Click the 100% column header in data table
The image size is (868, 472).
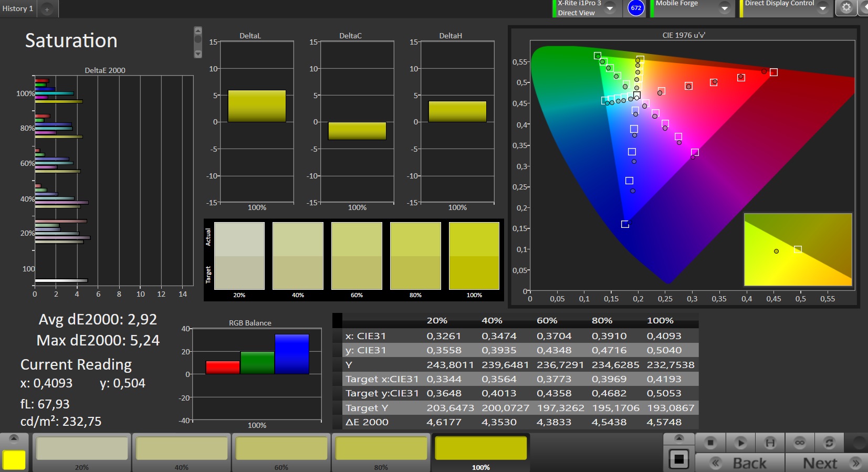click(x=660, y=320)
